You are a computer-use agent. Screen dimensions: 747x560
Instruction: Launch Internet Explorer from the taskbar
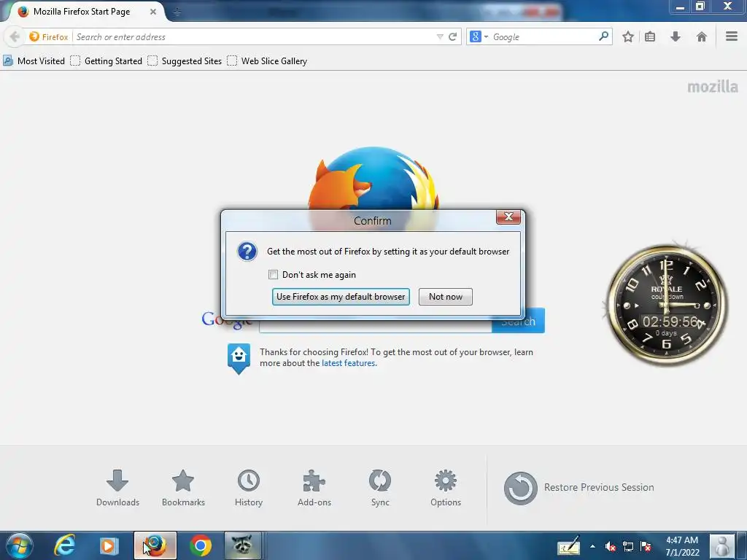click(x=64, y=545)
